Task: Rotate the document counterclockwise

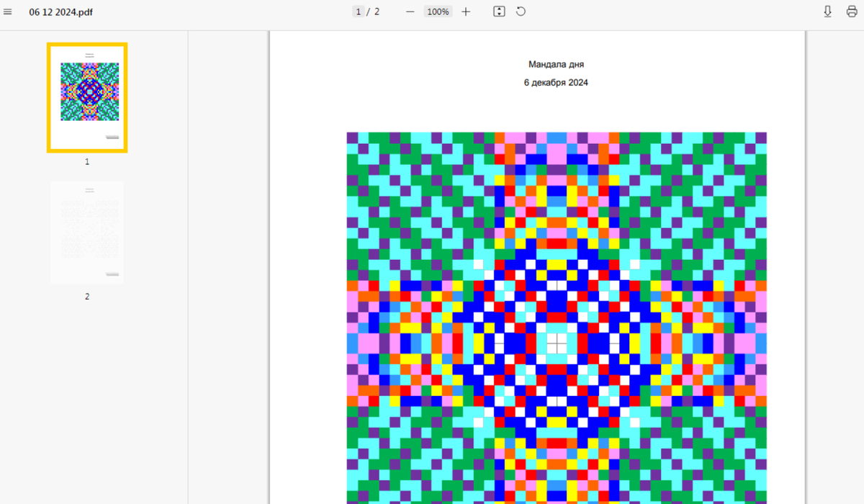Action: coord(521,12)
